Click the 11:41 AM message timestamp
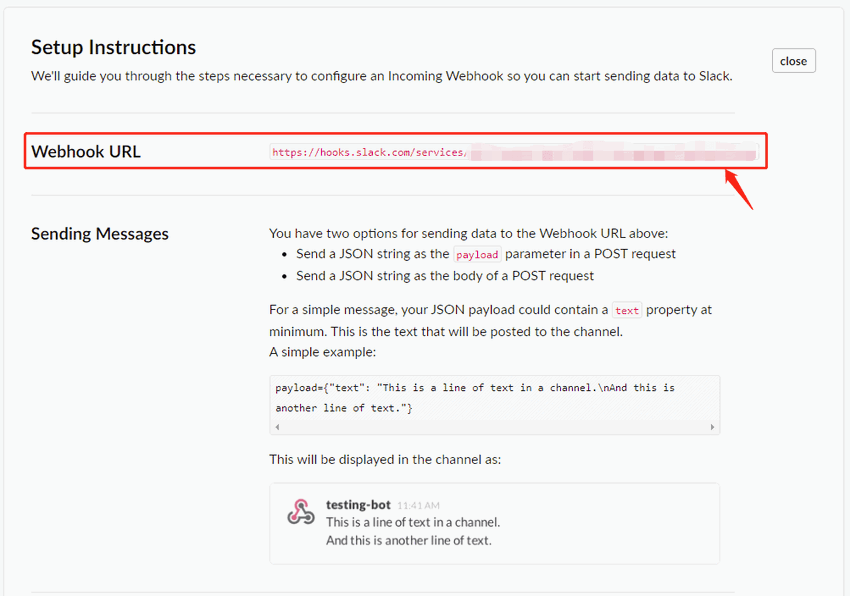 point(418,506)
